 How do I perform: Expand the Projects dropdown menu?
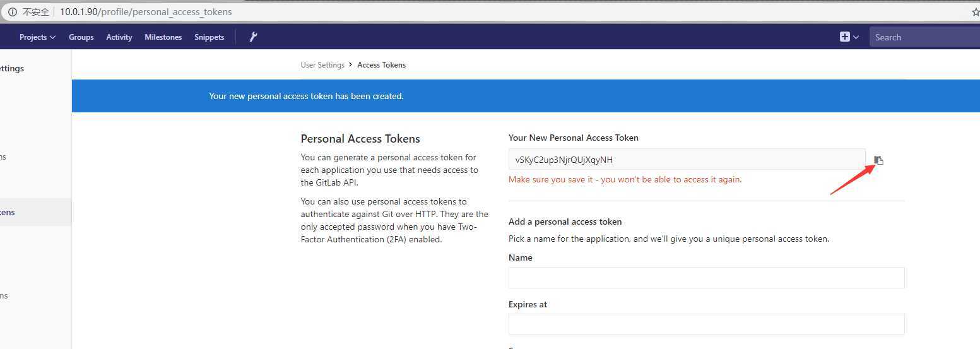(37, 37)
